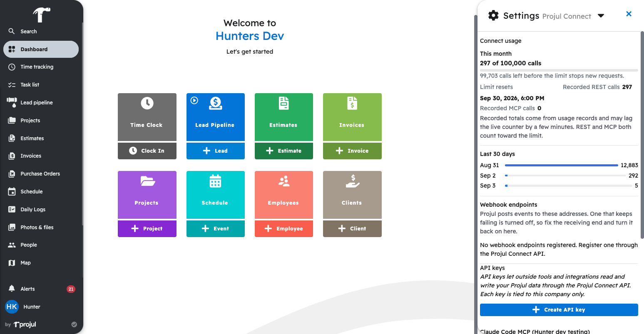Click the Hunters Dev company name
Screen dimensions: 644x334
click(250, 36)
